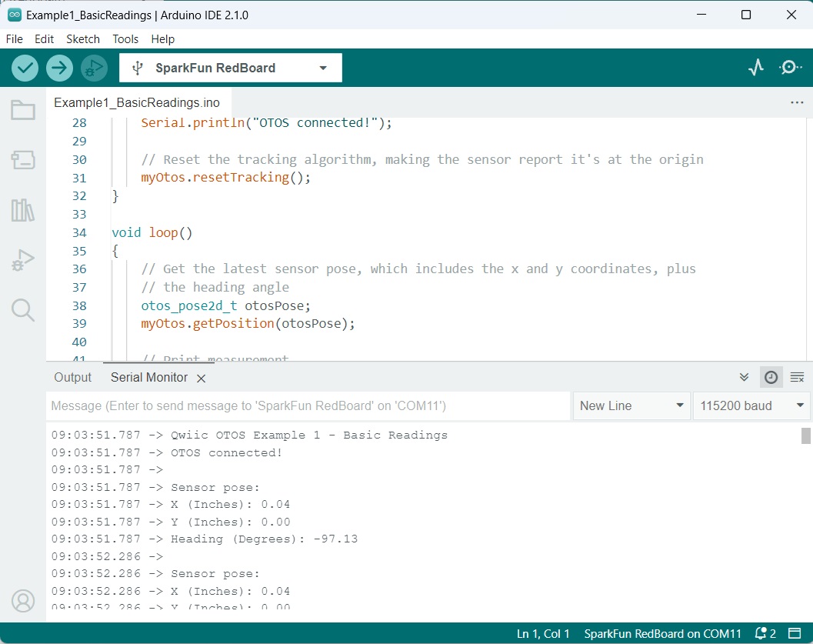Clear the serial monitor output
This screenshot has height=644, width=813.
point(797,377)
